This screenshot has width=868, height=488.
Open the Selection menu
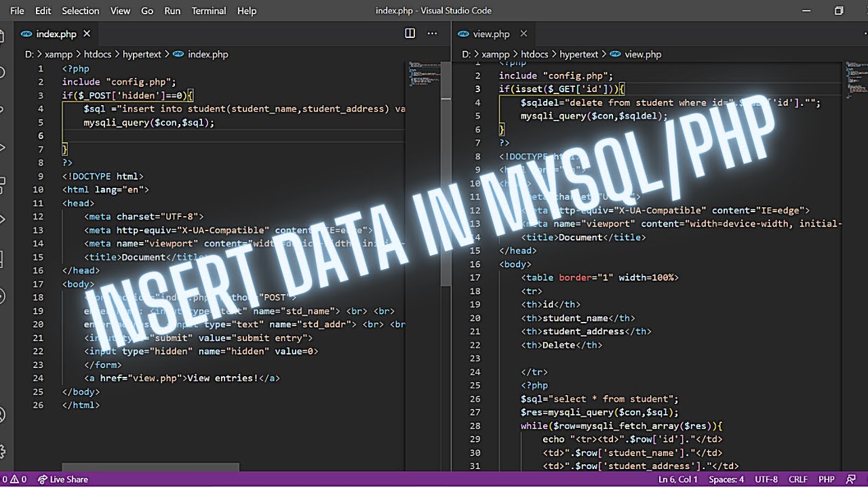tap(80, 11)
